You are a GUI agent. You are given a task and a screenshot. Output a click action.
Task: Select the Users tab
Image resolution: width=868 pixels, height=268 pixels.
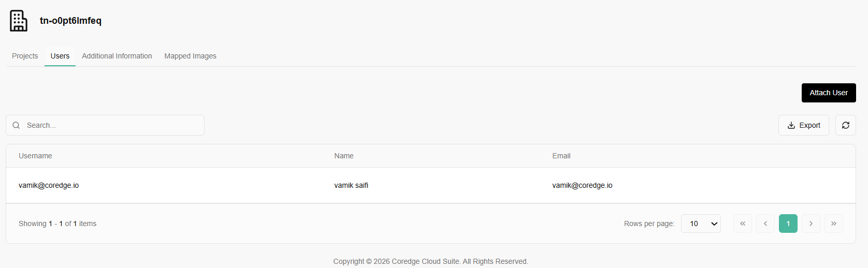(60, 56)
